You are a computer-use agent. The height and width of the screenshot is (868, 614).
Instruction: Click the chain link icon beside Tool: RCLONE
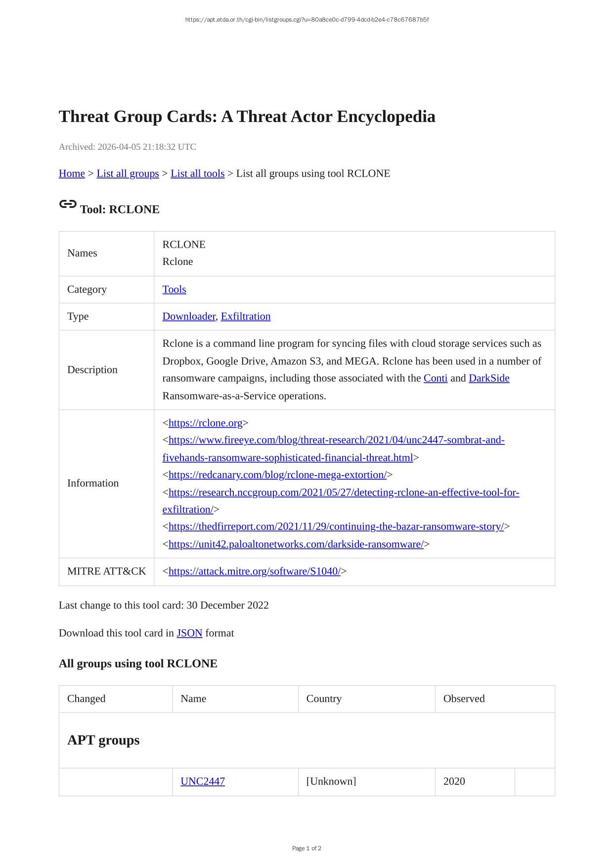pos(68,204)
